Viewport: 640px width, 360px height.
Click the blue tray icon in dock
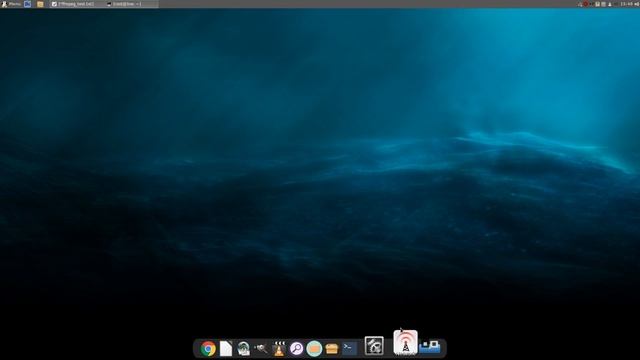[x=430, y=347]
